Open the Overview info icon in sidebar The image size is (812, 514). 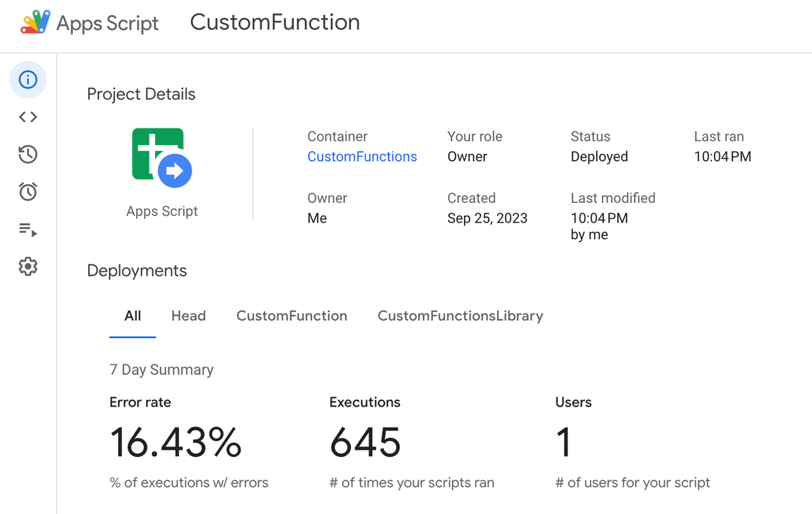click(28, 80)
